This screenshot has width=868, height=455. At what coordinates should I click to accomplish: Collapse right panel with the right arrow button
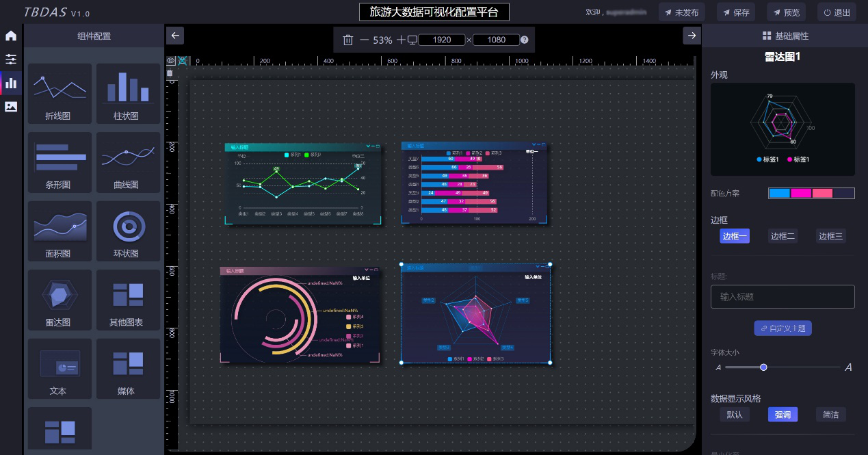[x=692, y=36]
